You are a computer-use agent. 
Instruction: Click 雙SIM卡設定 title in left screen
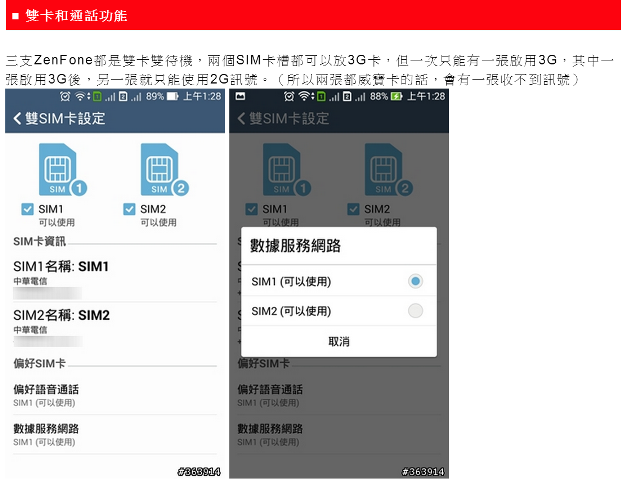coord(65,118)
